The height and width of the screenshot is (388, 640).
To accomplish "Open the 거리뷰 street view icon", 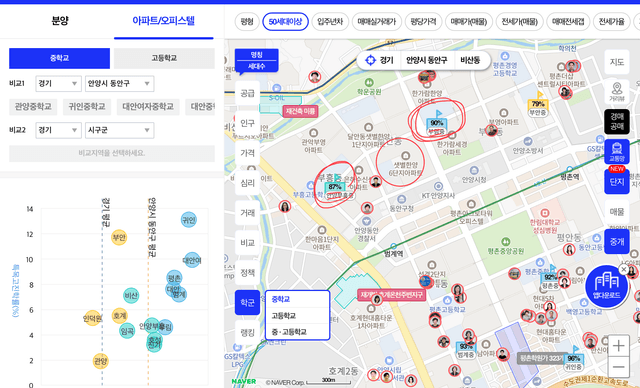I will coord(617,92).
